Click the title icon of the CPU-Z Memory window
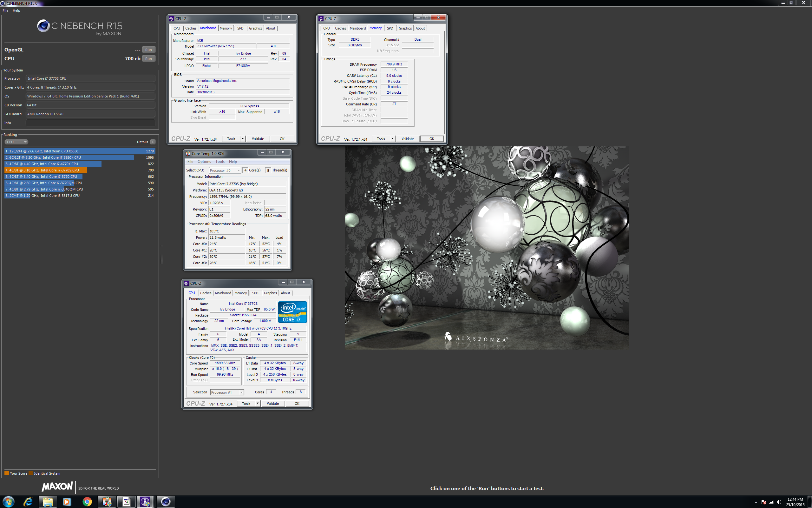The width and height of the screenshot is (812, 508). [321, 18]
